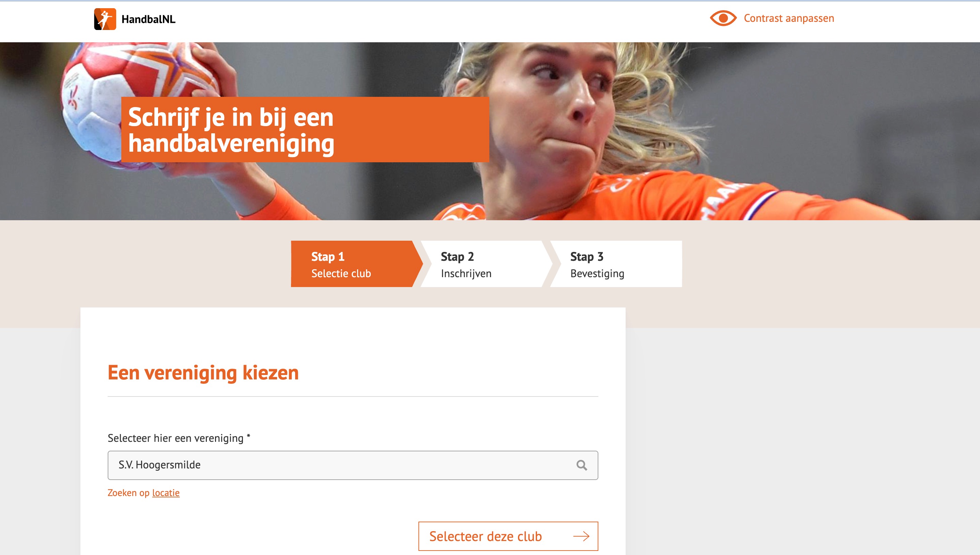Click the Selecteer hier een vereniging label
The image size is (980, 555).
coord(179,438)
